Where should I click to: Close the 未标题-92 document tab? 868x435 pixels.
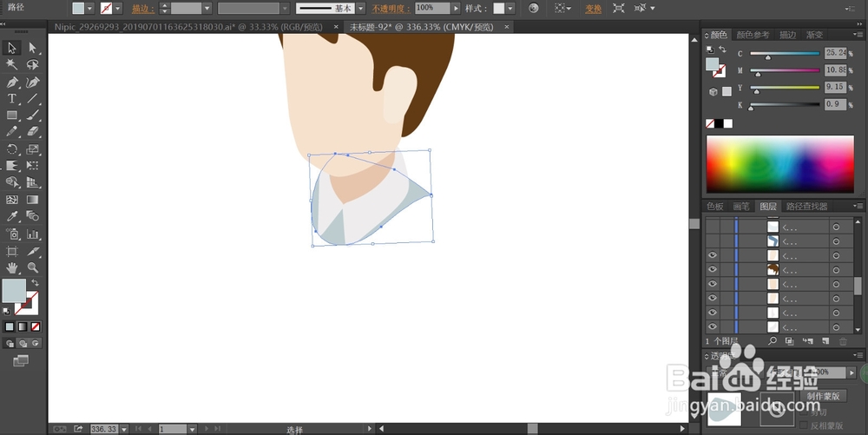tap(506, 27)
